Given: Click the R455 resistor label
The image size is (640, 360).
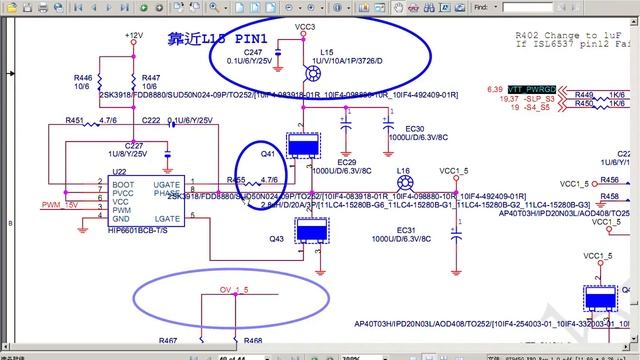Looking at the screenshot, I should point(236,180).
